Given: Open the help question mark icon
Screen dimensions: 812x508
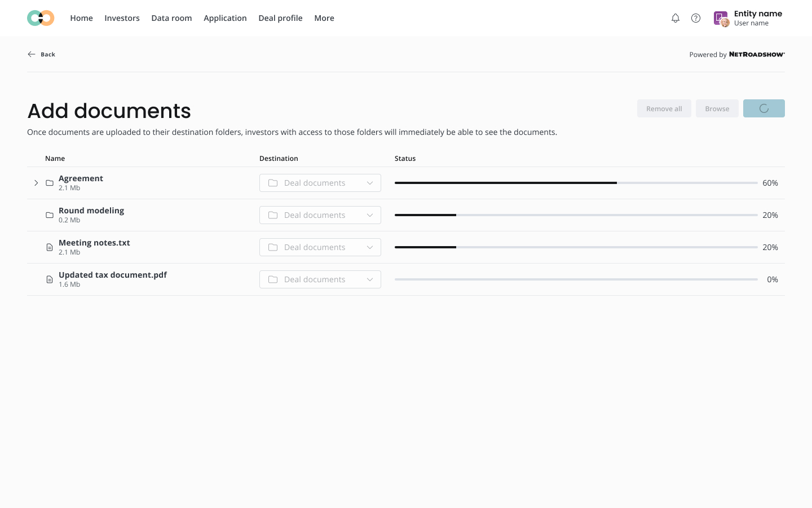Looking at the screenshot, I should point(696,18).
